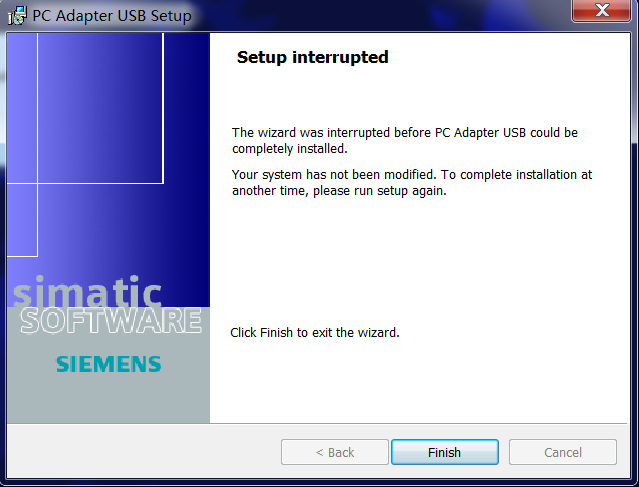Image resolution: width=639 pixels, height=487 pixels.
Task: Click the gray panel below the SIEMENS logo
Action: 108,398
